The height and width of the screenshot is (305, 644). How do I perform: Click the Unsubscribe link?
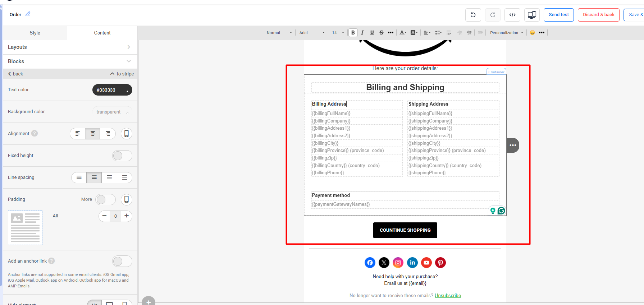[448, 295]
